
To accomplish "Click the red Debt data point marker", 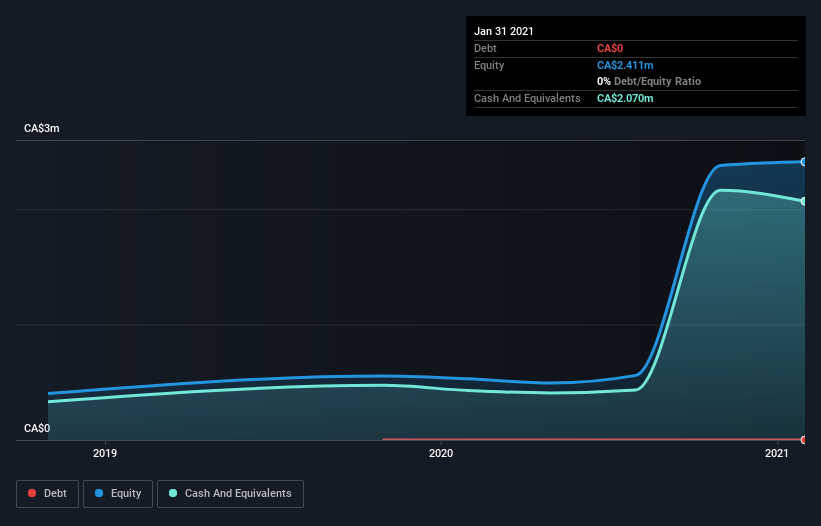I will click(804, 440).
